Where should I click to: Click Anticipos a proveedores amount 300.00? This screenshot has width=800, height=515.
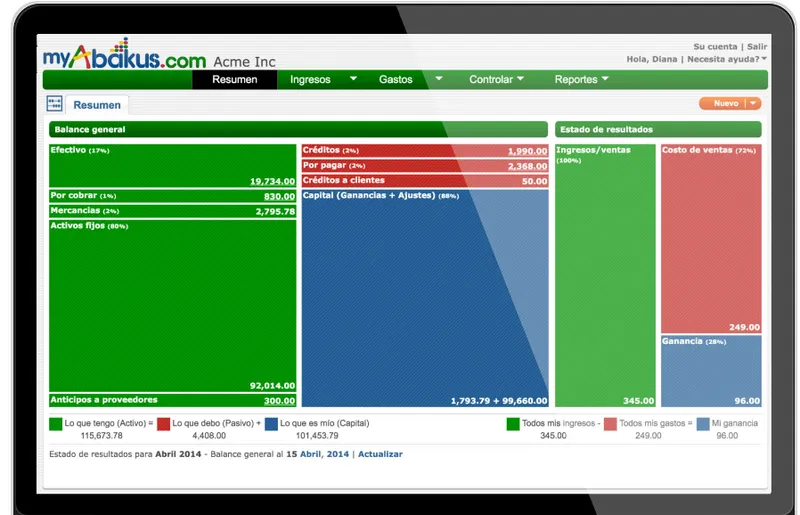(280, 401)
